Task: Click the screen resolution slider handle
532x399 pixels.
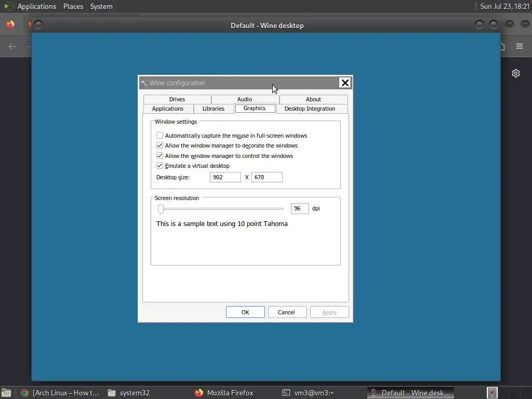Action: click(161, 209)
